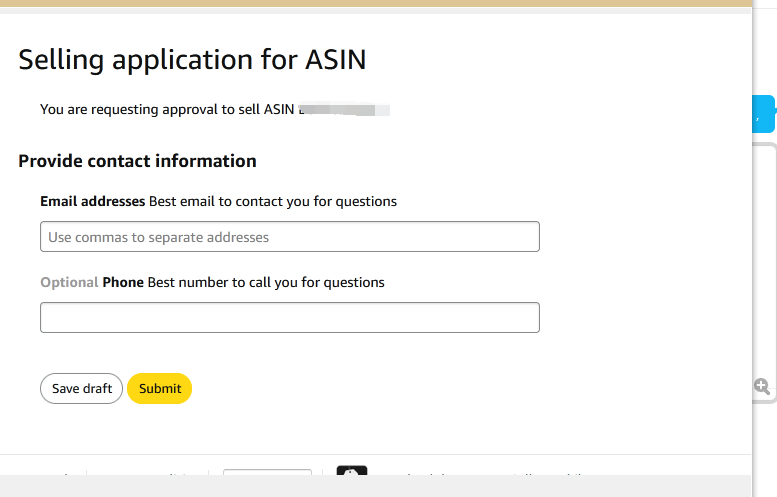Click the magnifier zoom-in icon

pos(762,386)
